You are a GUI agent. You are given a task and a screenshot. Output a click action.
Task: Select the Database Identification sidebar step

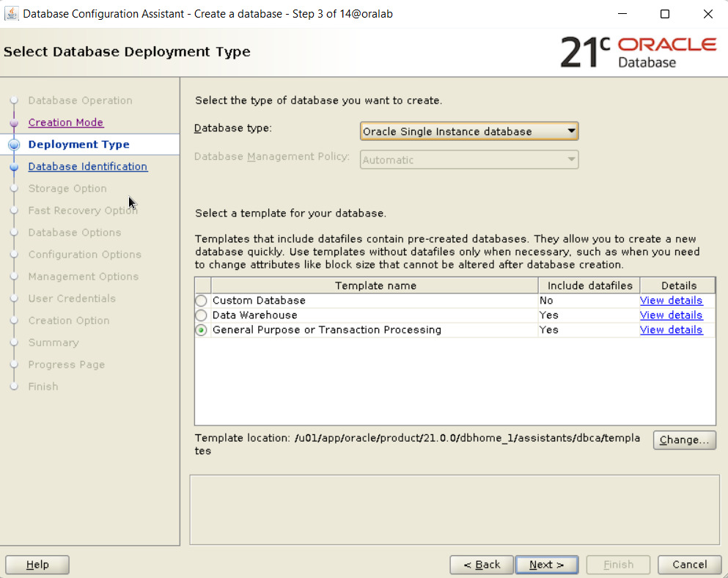tap(87, 167)
